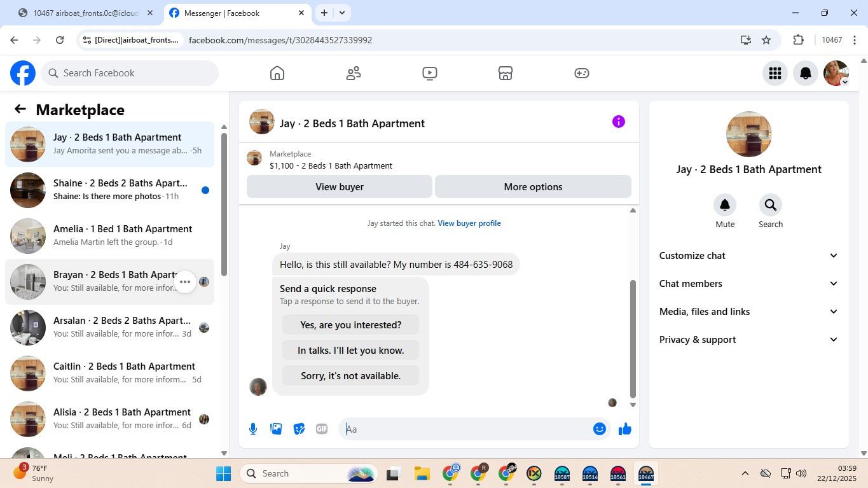The width and height of the screenshot is (868, 488).
Task: Open the weather widget showing 76°F
Action: pyautogui.click(x=34, y=473)
